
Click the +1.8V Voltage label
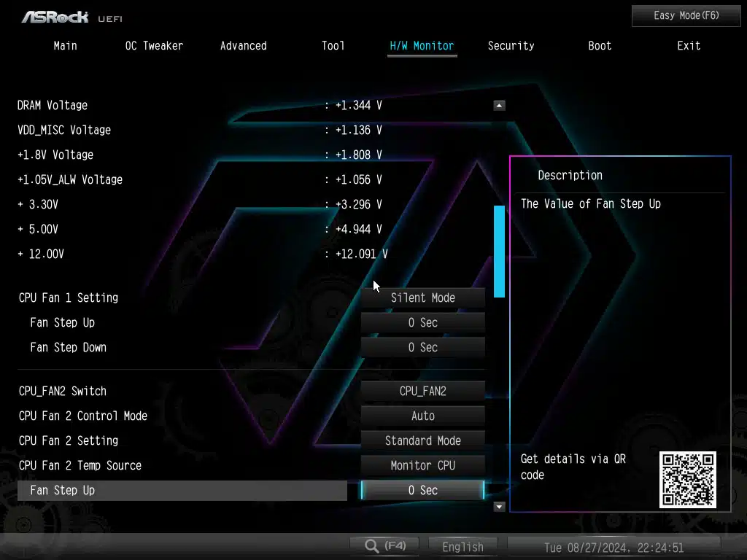click(55, 155)
